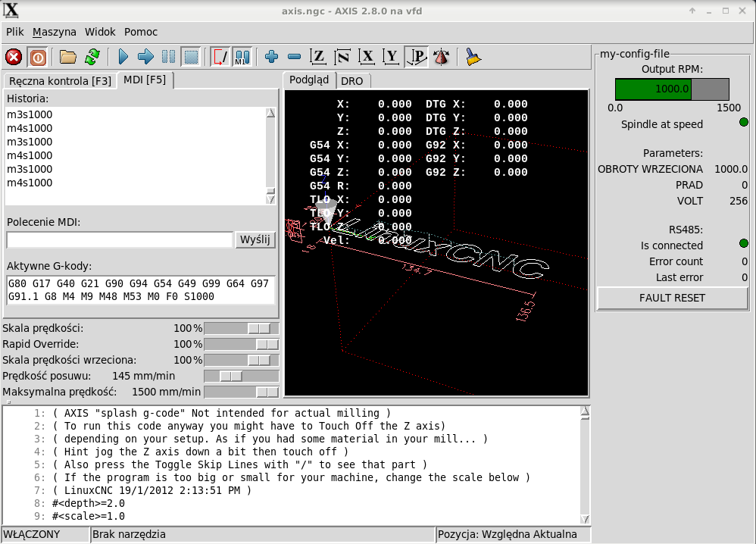
Task: Click the 1500 mm/min maximum velocity value
Action: 167,392
